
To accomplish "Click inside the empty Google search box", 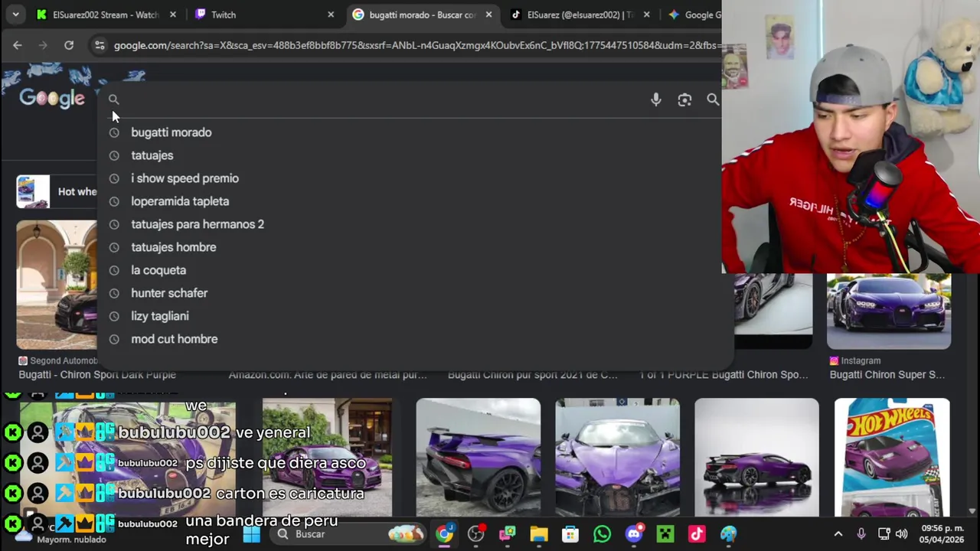I will pos(383,99).
